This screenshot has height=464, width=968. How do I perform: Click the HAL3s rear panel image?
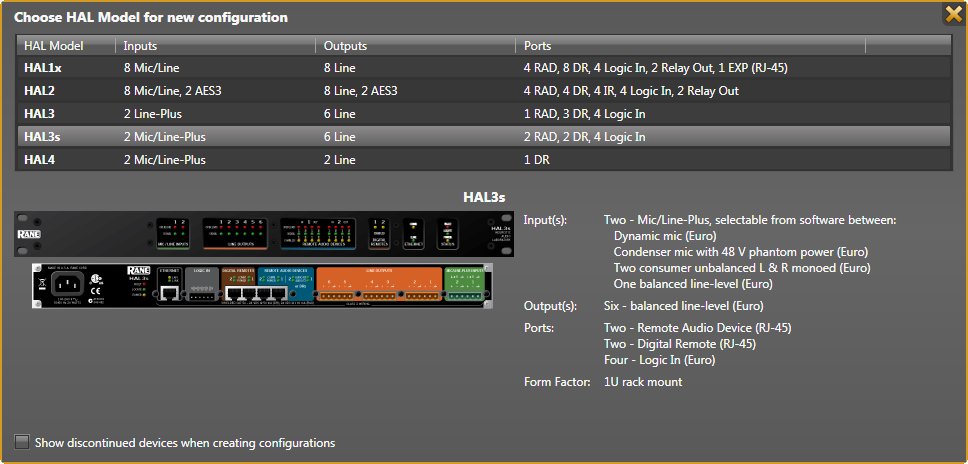262,285
